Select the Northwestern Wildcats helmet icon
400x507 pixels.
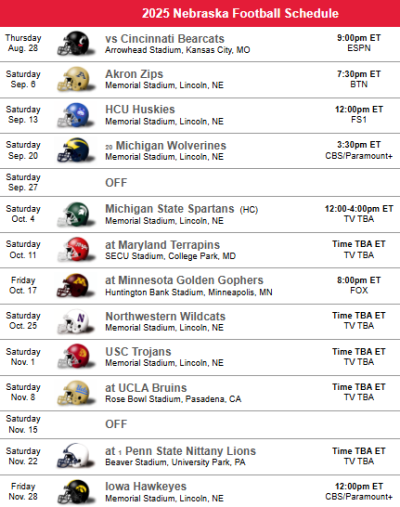(76, 322)
